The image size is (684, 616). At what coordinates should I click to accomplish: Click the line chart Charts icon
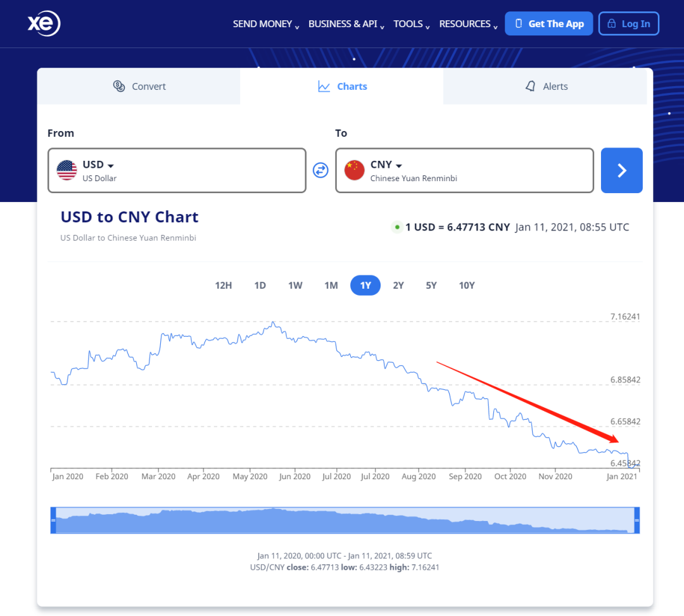pyautogui.click(x=324, y=86)
